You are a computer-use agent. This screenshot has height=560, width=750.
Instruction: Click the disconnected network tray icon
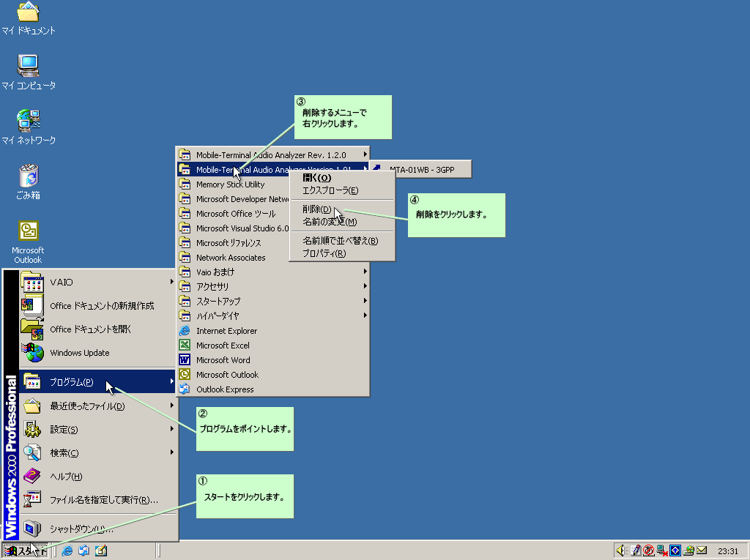[662, 551]
